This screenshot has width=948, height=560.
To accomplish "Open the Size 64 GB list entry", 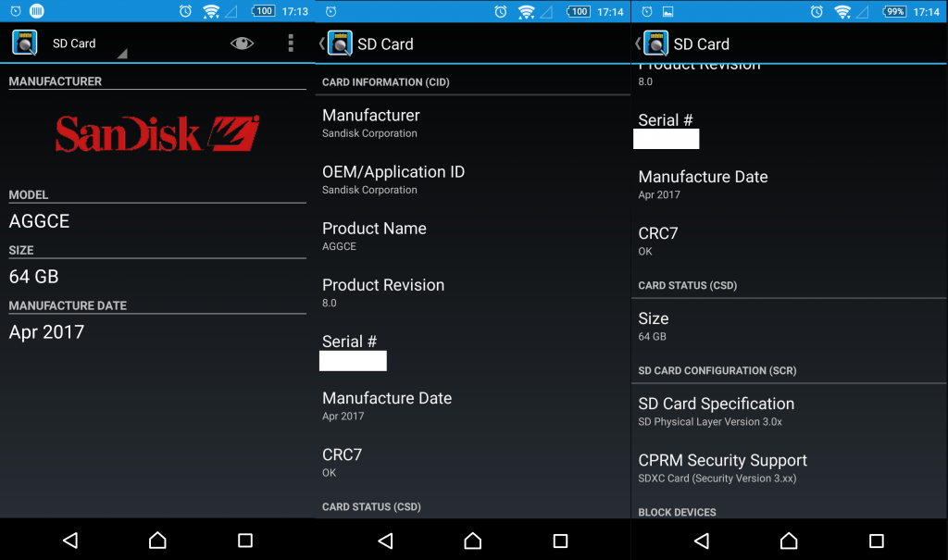I will click(789, 327).
